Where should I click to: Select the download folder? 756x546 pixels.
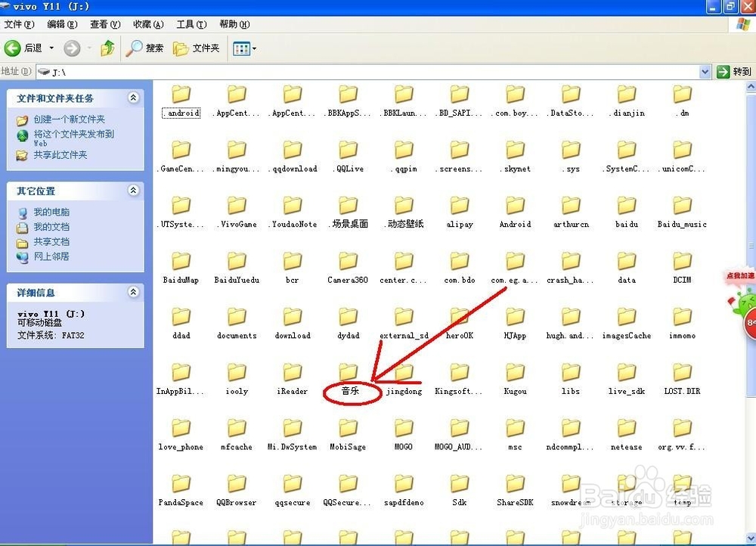pos(293,324)
